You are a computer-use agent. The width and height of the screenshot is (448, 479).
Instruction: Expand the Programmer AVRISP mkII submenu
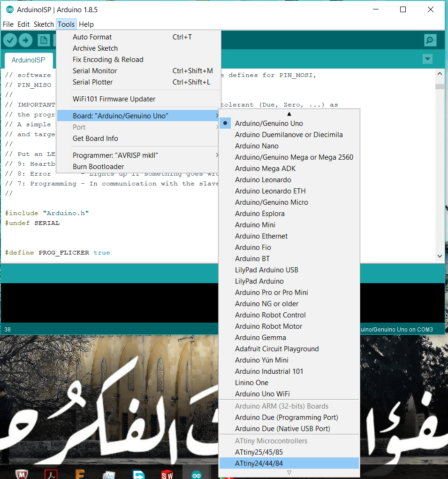click(138, 155)
